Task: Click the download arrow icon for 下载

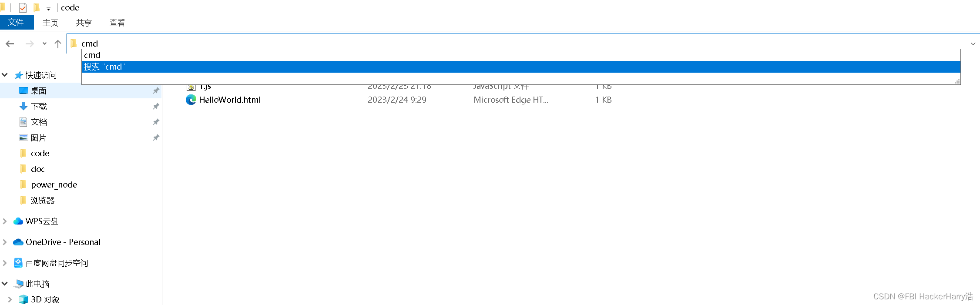Action: click(x=23, y=106)
